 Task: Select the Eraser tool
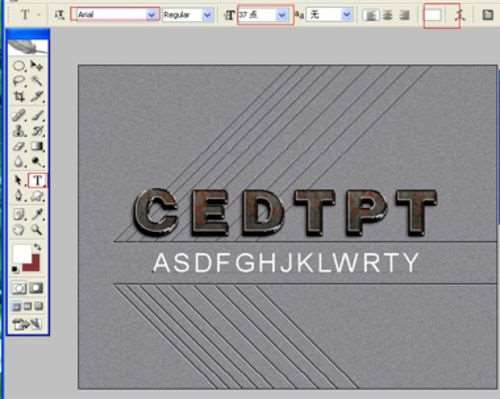click(19, 146)
